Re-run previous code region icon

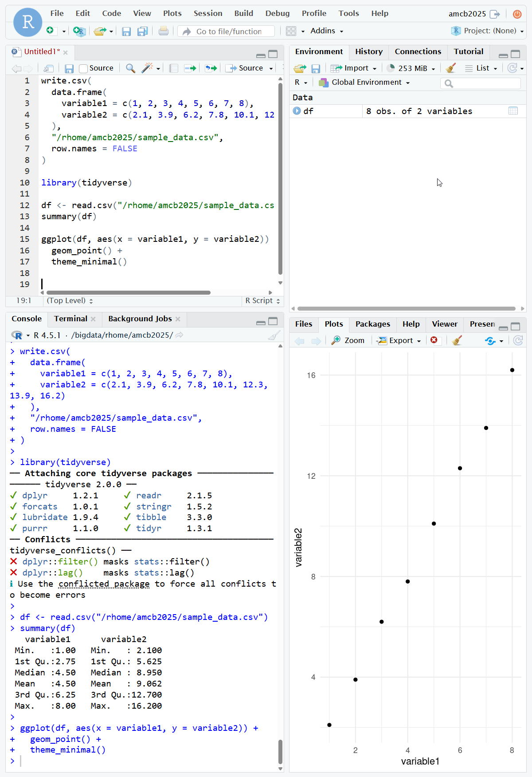211,68
